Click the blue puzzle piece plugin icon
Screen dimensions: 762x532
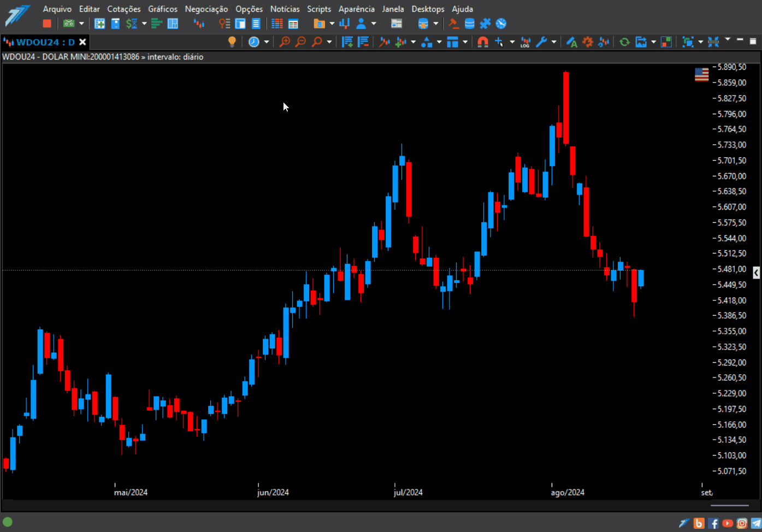click(x=485, y=23)
